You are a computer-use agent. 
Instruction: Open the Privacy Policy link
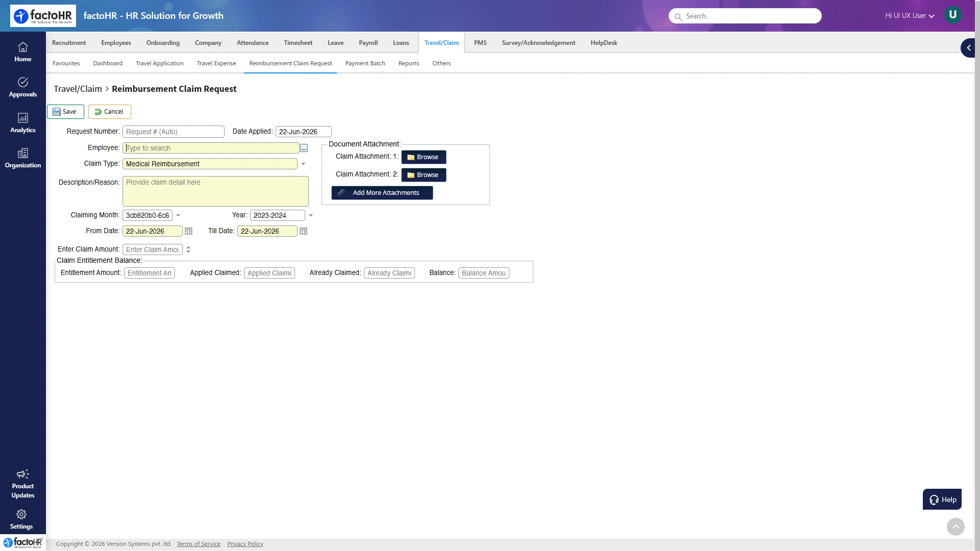pos(245,544)
